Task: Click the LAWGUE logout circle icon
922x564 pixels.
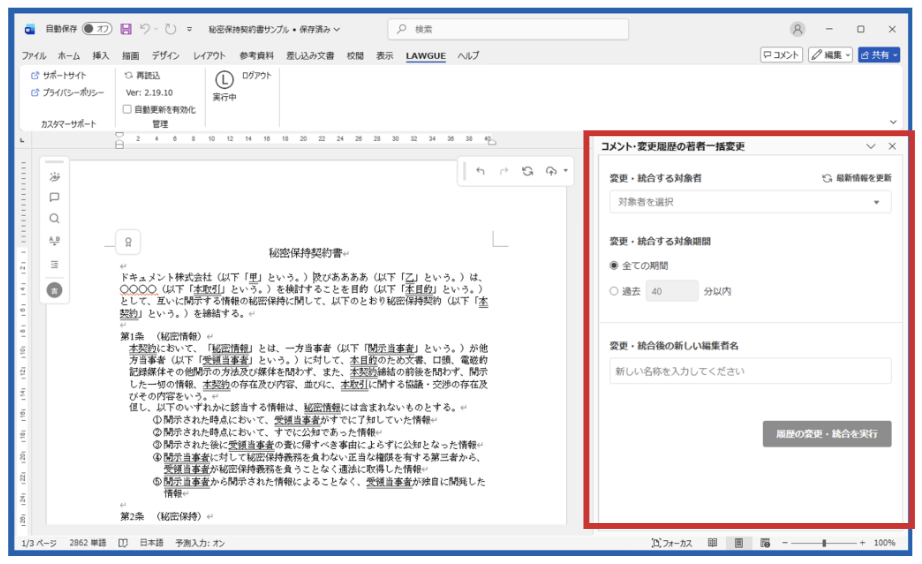Action: tap(224, 79)
